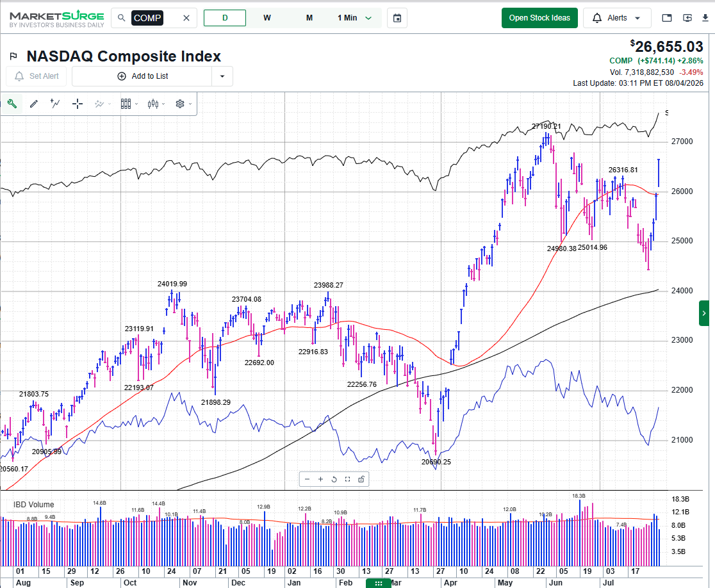The height and width of the screenshot is (588, 715).
Task: Open the dropdown arrow beside pattern recognition icon
Action: coord(110,104)
